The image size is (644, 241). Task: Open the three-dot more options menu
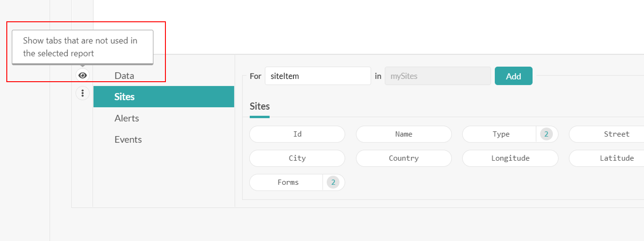[x=82, y=93]
